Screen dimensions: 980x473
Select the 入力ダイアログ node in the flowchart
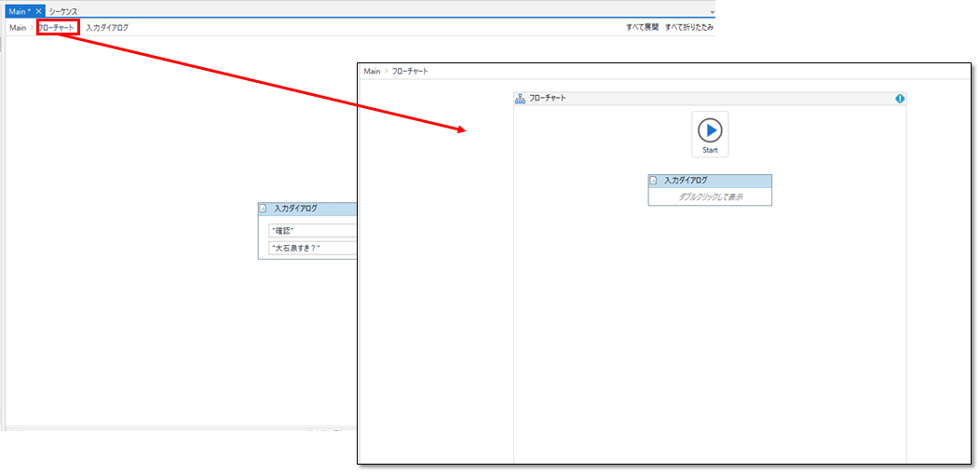(710, 190)
